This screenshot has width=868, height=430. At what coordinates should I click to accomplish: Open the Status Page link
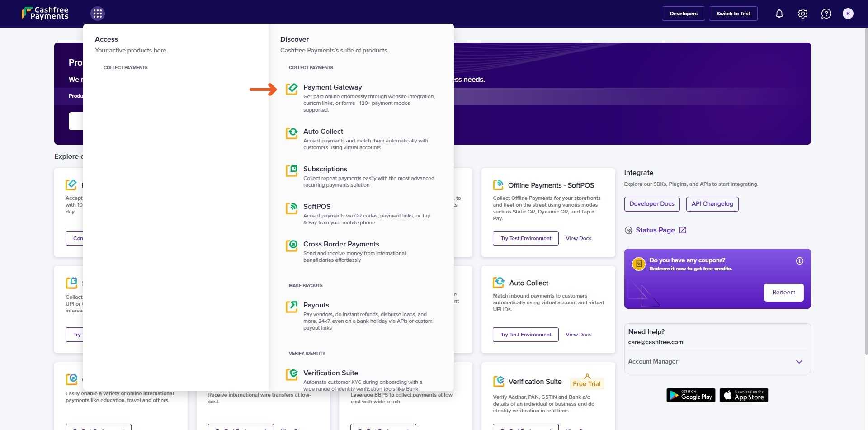pos(655,230)
